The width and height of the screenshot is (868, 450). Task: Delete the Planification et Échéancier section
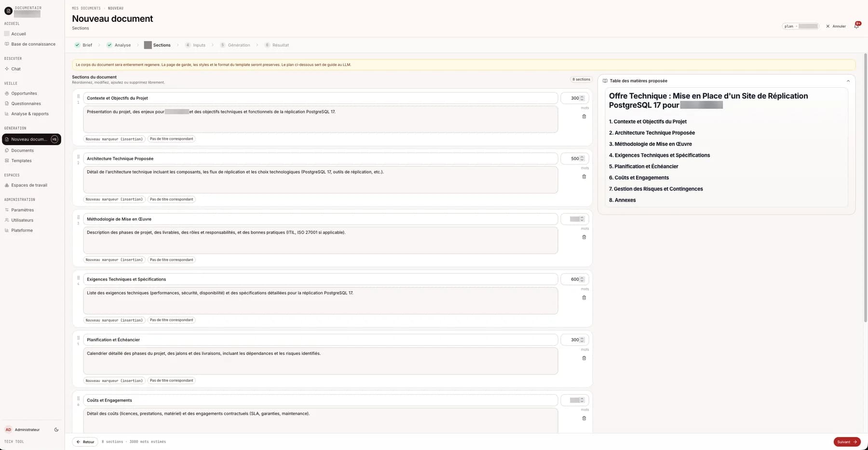click(x=584, y=358)
